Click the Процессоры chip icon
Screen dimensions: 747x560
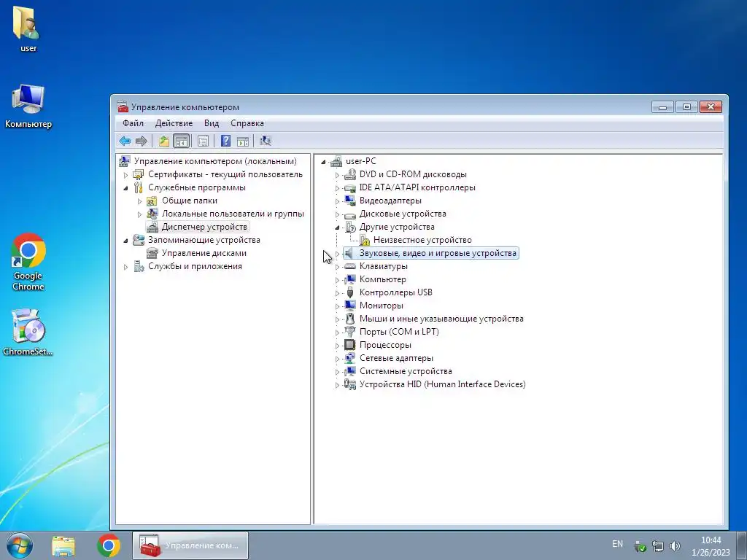pyautogui.click(x=349, y=345)
